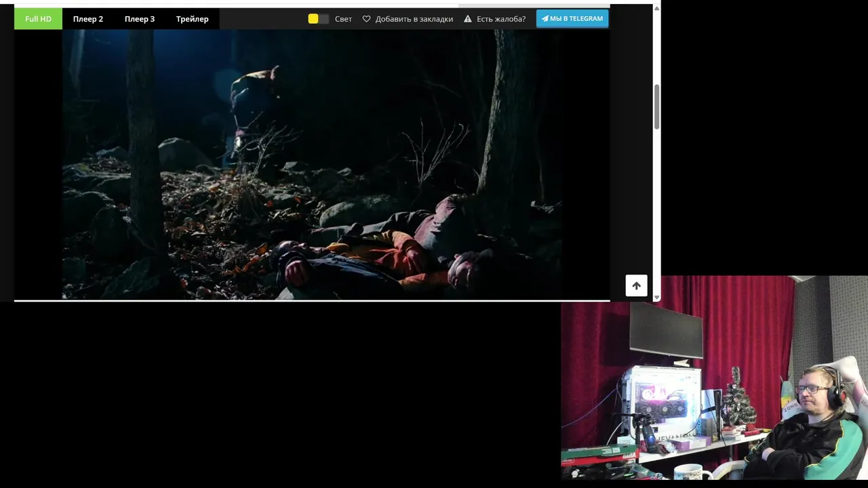Click the movie video player frame
The image size is (868, 488).
312,165
